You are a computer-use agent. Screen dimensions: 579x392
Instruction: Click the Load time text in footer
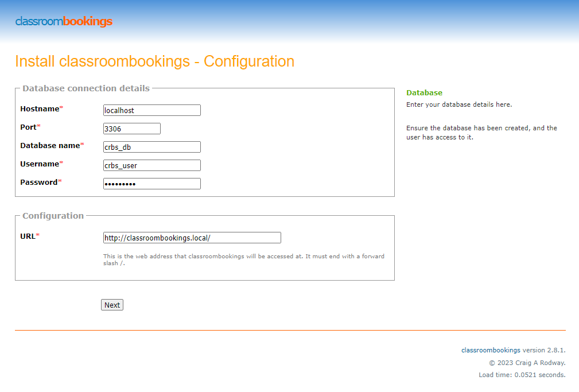click(522, 375)
